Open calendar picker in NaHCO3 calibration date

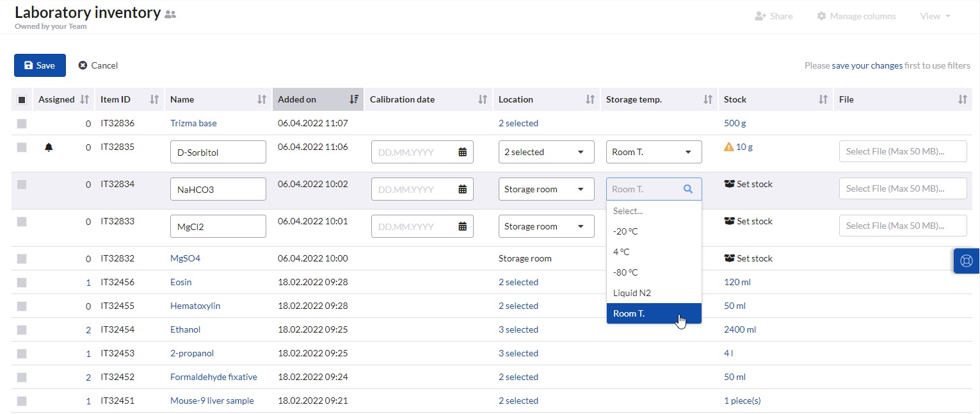[462, 189]
